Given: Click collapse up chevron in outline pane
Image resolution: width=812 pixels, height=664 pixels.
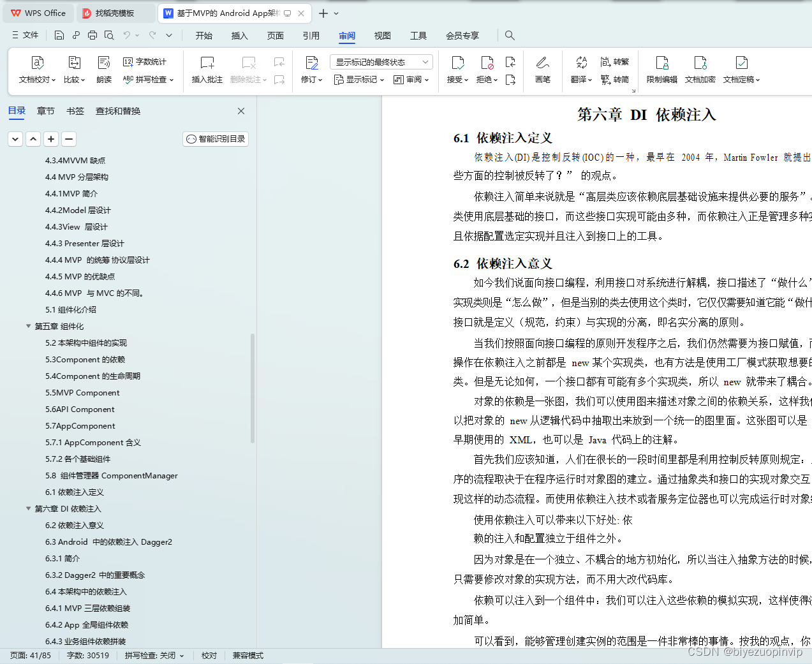Looking at the screenshot, I should tap(33, 138).
